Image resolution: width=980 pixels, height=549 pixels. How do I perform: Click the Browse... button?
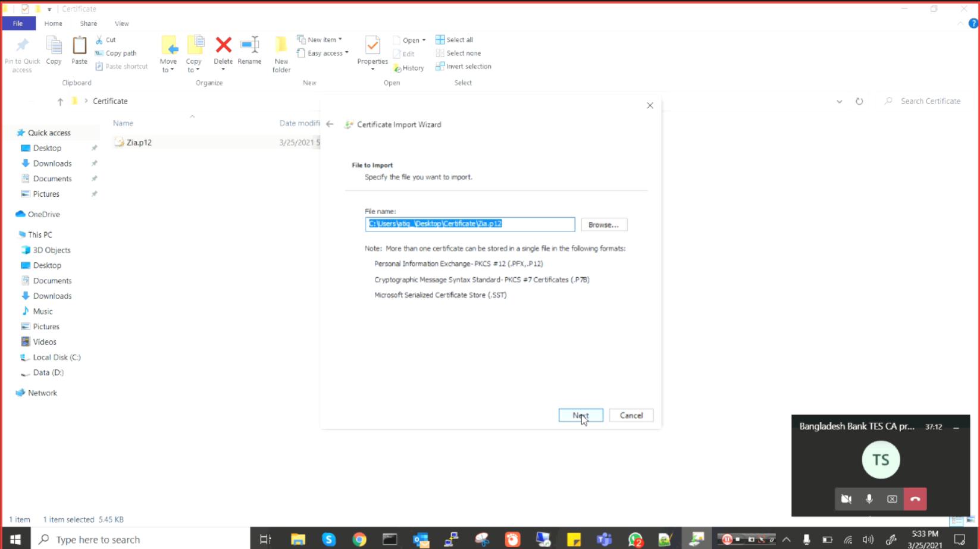604,225
